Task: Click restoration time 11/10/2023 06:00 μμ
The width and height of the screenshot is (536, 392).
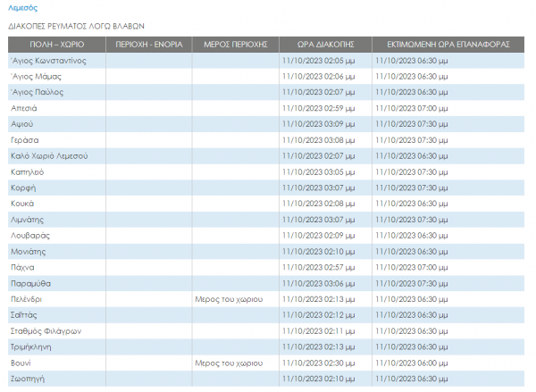Action: pyautogui.click(x=412, y=363)
